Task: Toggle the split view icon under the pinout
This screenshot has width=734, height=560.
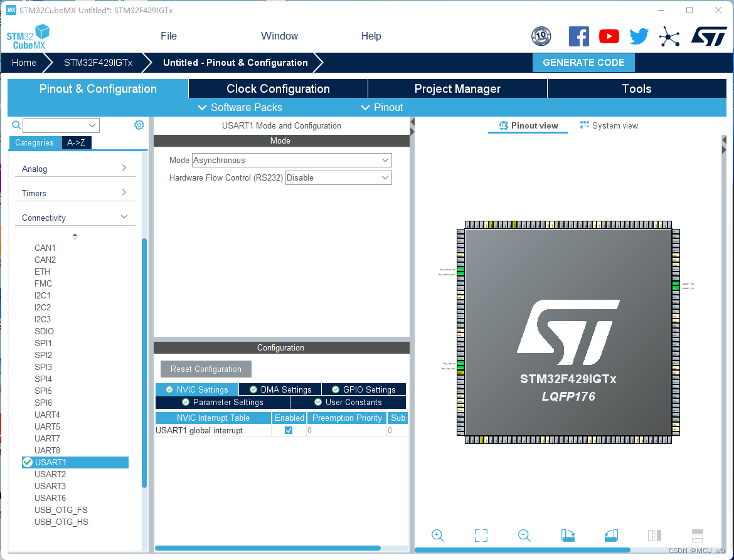Action: 654,535
